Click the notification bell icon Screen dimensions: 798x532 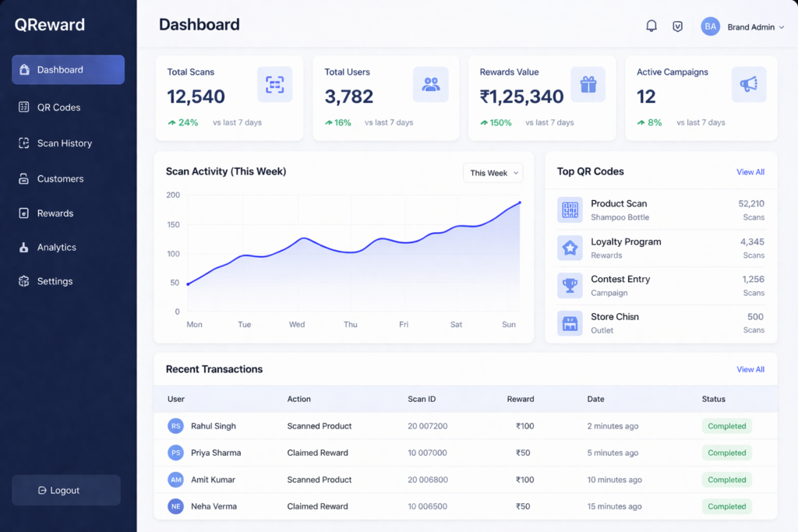tap(651, 26)
